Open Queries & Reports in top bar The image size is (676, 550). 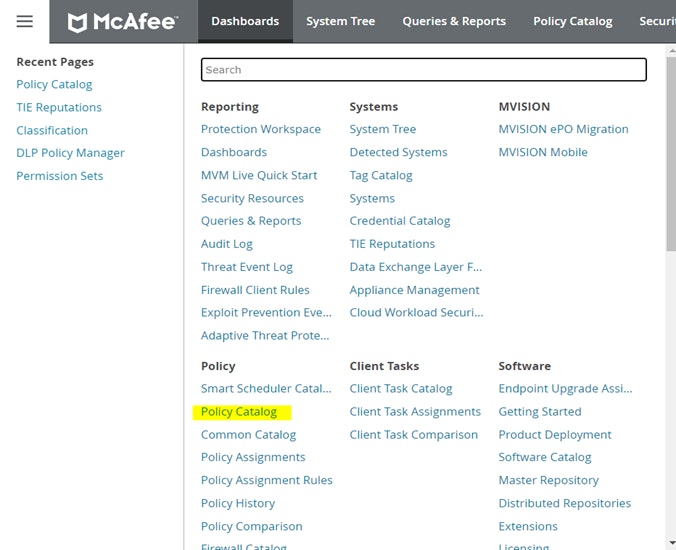click(x=454, y=21)
